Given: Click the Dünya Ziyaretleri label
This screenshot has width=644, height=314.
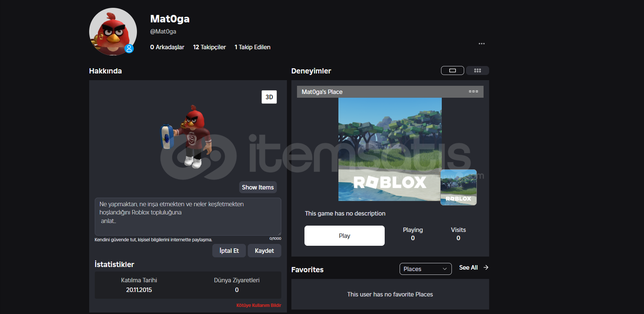Looking at the screenshot, I should [x=237, y=280].
